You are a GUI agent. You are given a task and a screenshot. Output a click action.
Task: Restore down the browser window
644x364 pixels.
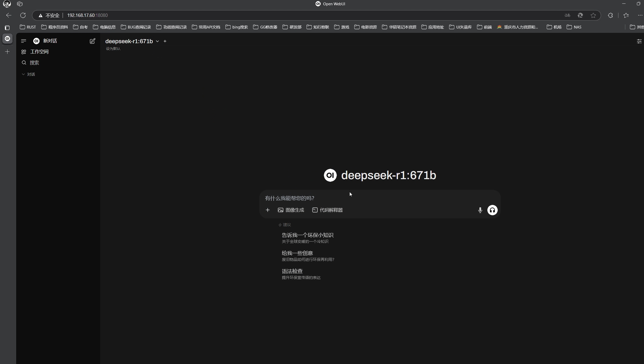pos(638,4)
